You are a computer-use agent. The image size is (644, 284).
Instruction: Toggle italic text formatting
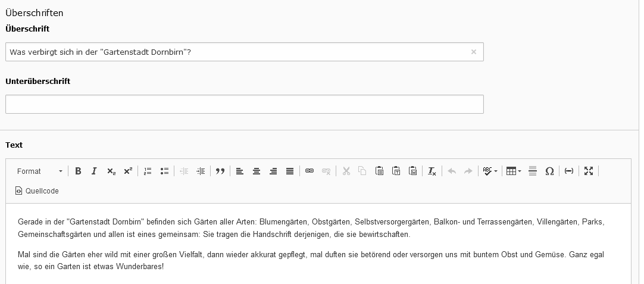pos(94,171)
